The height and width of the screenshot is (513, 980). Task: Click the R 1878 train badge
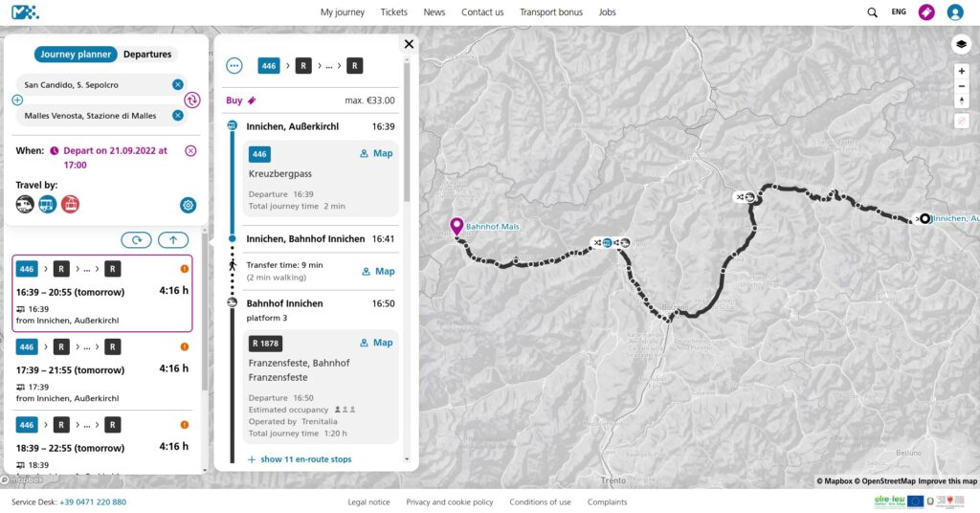(x=266, y=344)
